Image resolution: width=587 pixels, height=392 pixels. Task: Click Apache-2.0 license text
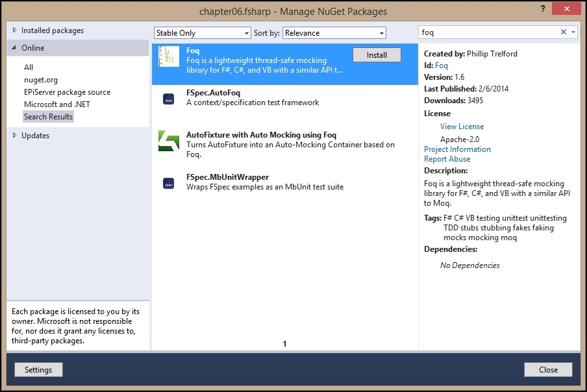(460, 140)
